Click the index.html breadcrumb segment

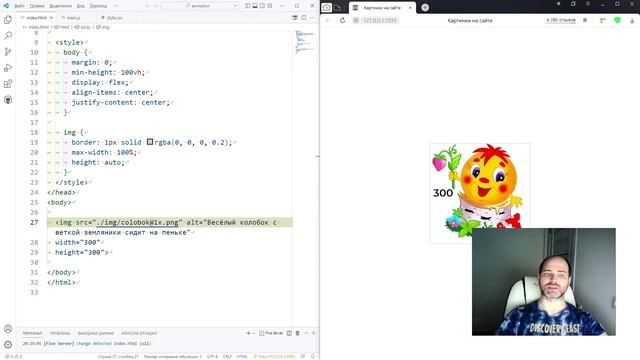pyautogui.click(x=36, y=27)
